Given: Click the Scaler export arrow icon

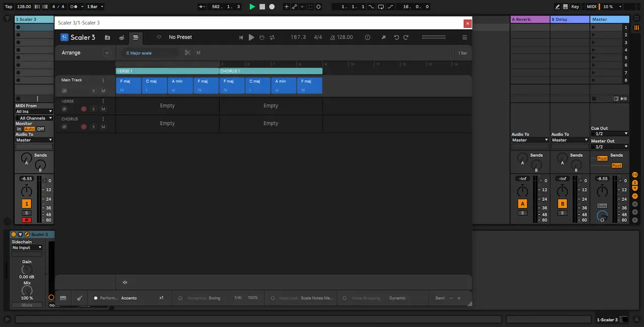Looking at the screenshot, I should tap(383, 37).
